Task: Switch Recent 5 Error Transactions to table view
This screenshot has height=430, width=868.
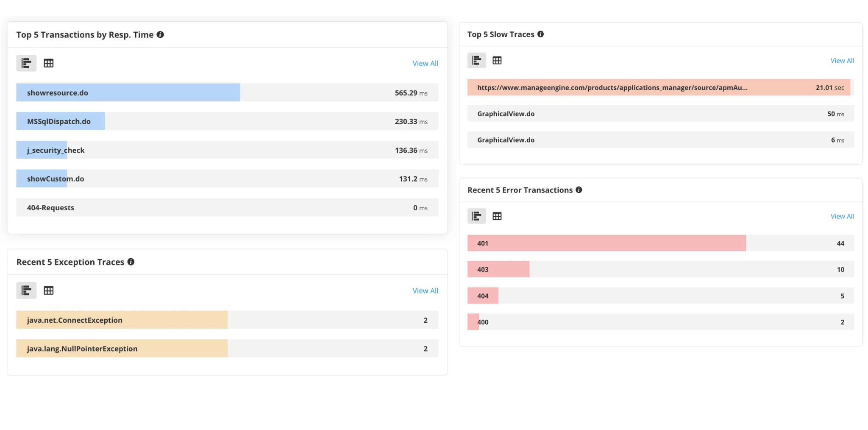Action: (x=497, y=216)
